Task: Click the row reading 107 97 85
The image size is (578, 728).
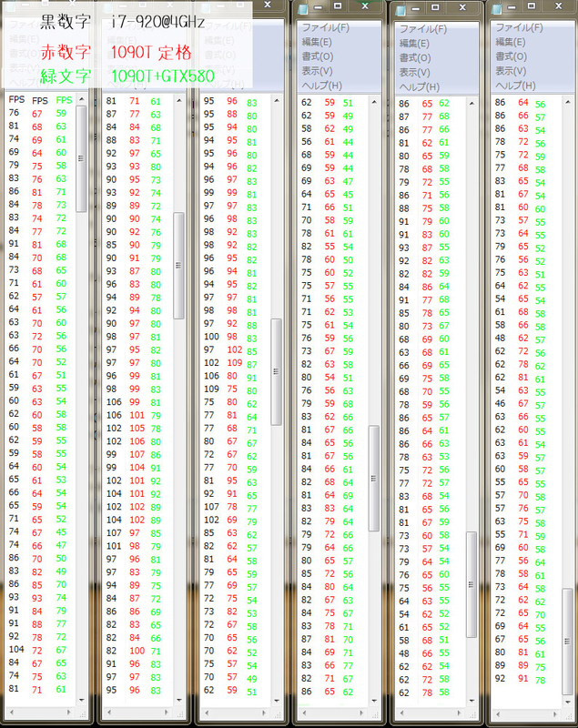Action: tap(134, 533)
